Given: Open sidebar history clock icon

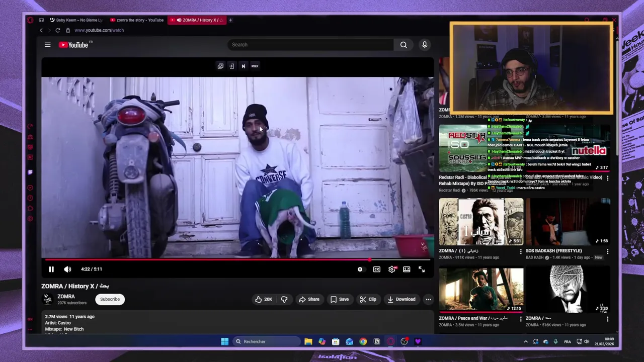Looking at the screenshot, I should tap(30, 198).
